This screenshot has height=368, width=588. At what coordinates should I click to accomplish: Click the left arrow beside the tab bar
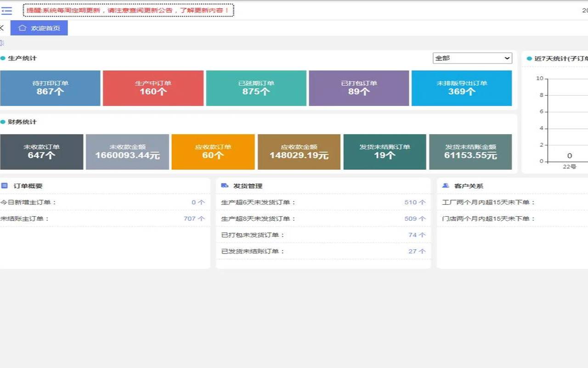coord(2,28)
